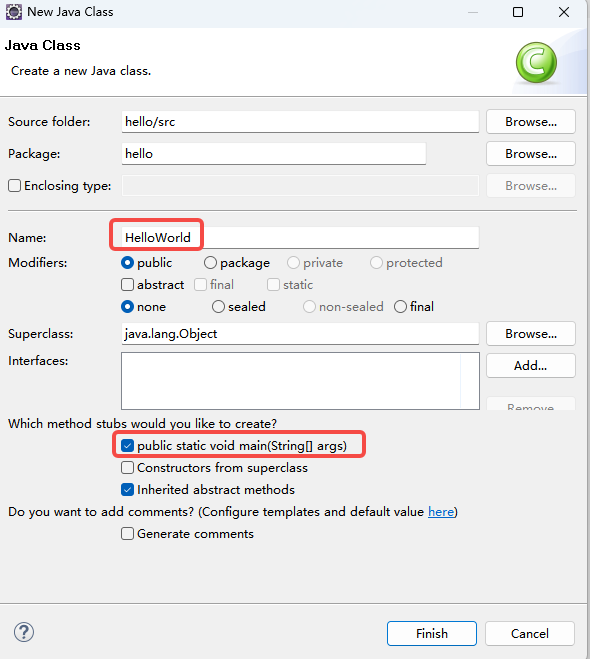Click Add... to add an interface

531,365
